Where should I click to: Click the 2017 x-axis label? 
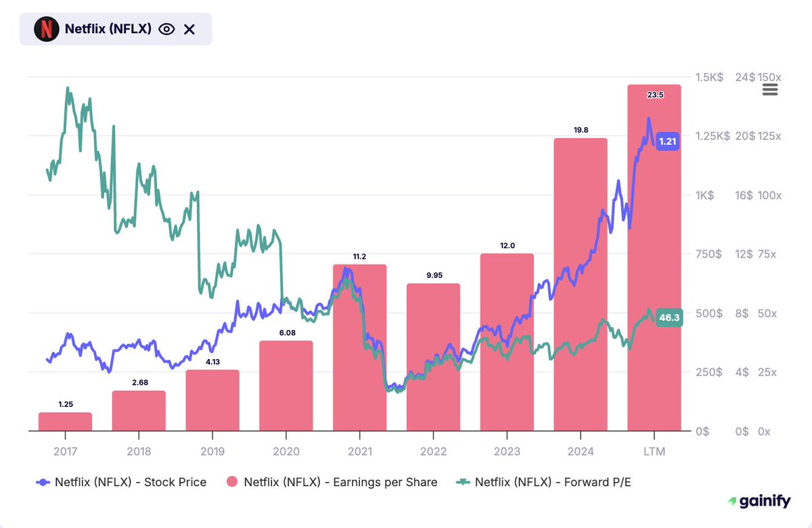[x=65, y=451]
